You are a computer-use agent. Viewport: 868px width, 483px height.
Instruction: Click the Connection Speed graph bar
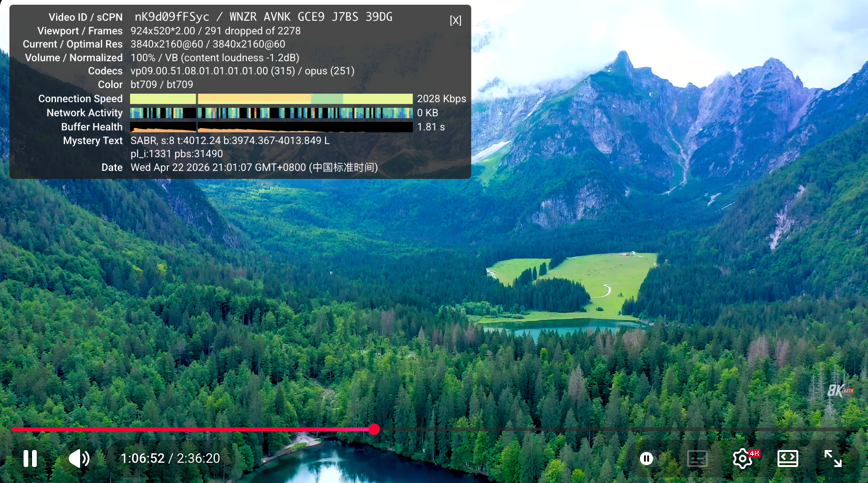(271, 99)
